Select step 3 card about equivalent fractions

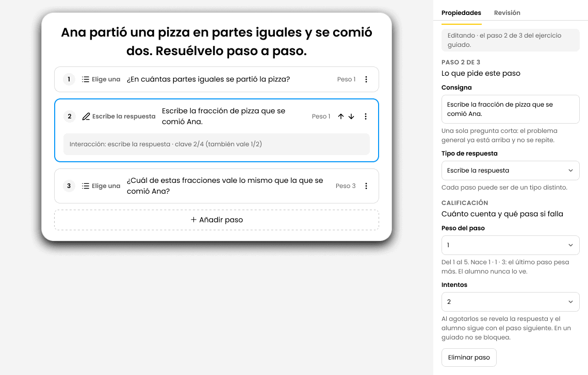[217, 186]
